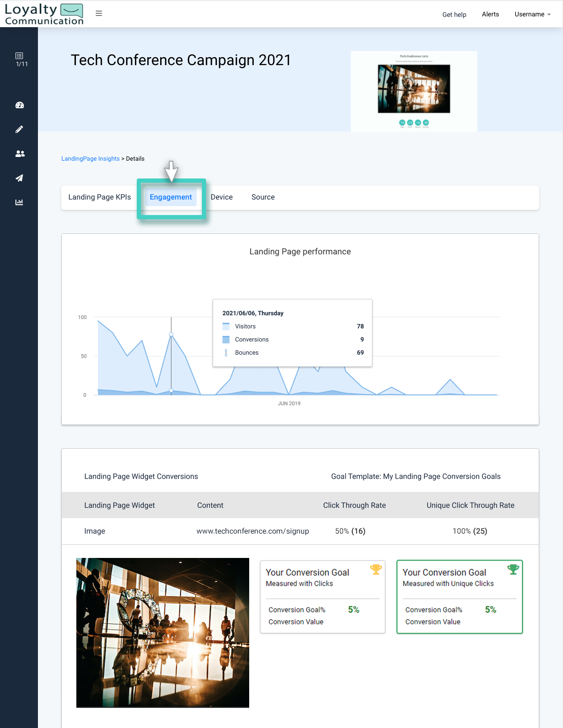Select the pencil edit icon in sidebar
This screenshot has height=728, width=563.
19,129
